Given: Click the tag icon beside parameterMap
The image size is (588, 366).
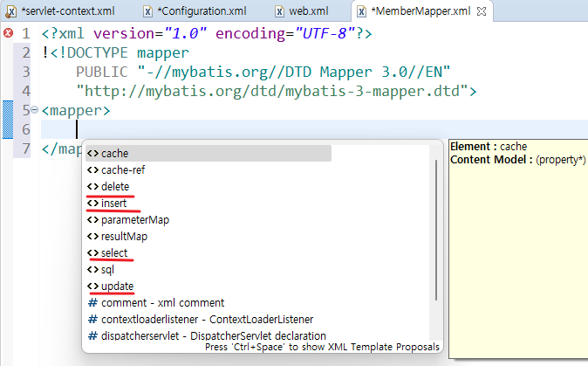Looking at the screenshot, I should [92, 219].
